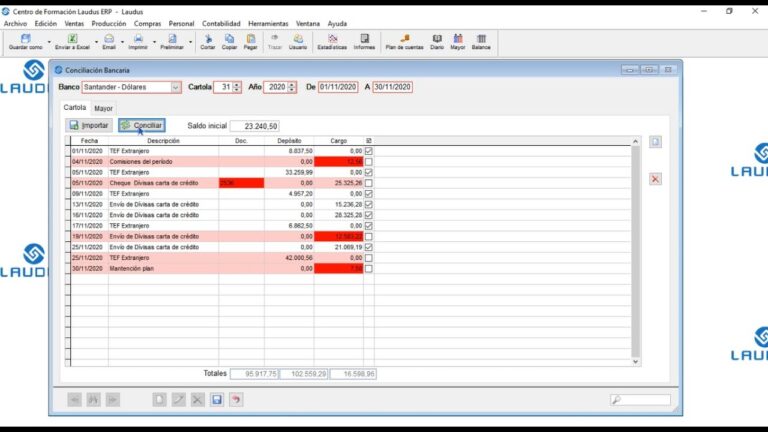Check the 19/11/2020 Envío de Divisas checkbox

[x=369, y=237]
